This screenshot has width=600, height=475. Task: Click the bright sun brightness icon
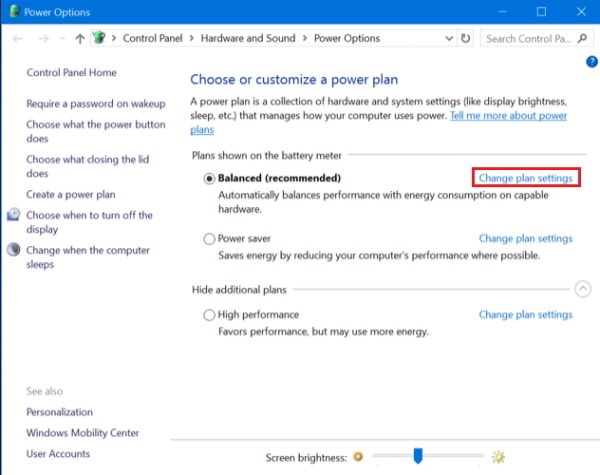point(498,457)
